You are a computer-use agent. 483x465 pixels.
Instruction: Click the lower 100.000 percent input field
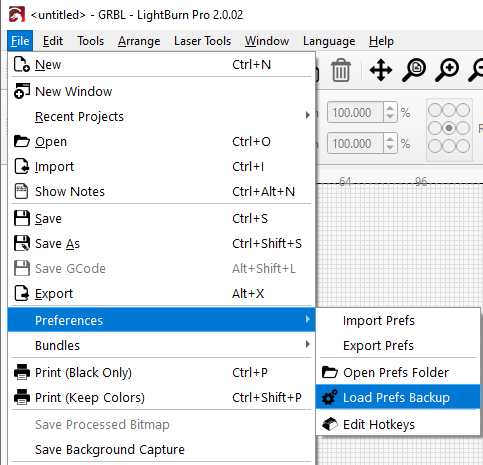tap(355, 144)
